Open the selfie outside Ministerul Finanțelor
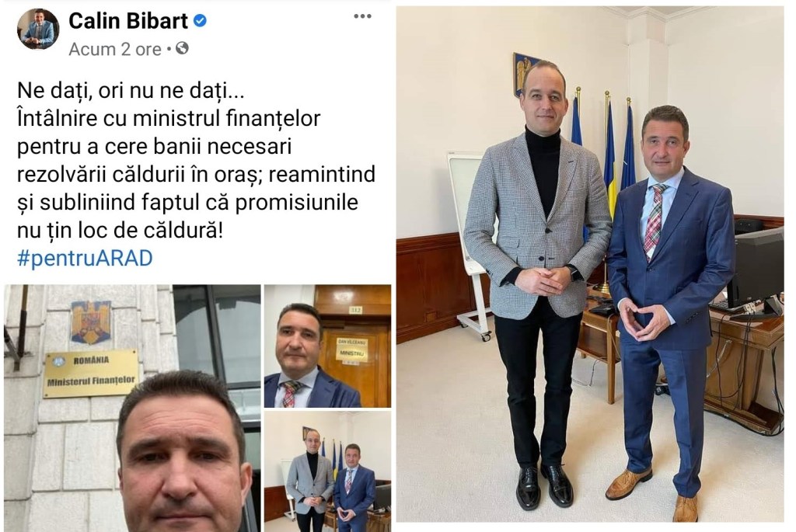796x532 pixels. click(132, 408)
